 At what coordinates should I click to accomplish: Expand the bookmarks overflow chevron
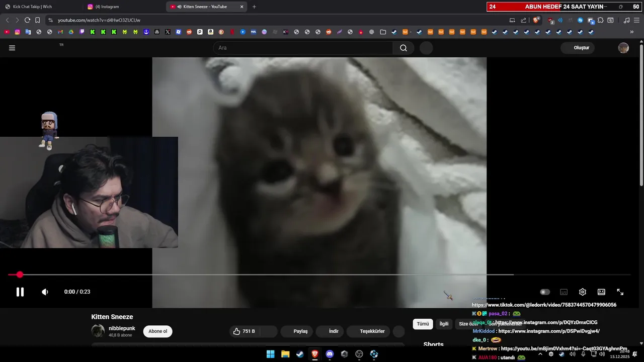click(x=632, y=32)
